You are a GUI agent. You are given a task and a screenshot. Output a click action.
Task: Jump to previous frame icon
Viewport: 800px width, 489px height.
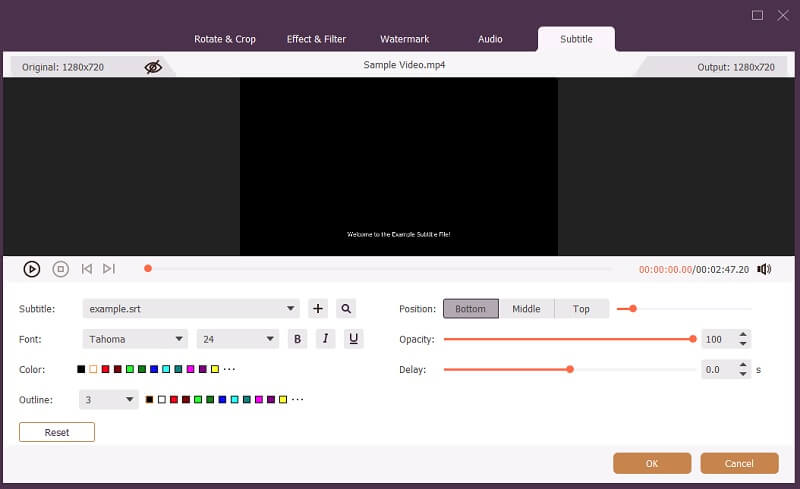[87, 269]
